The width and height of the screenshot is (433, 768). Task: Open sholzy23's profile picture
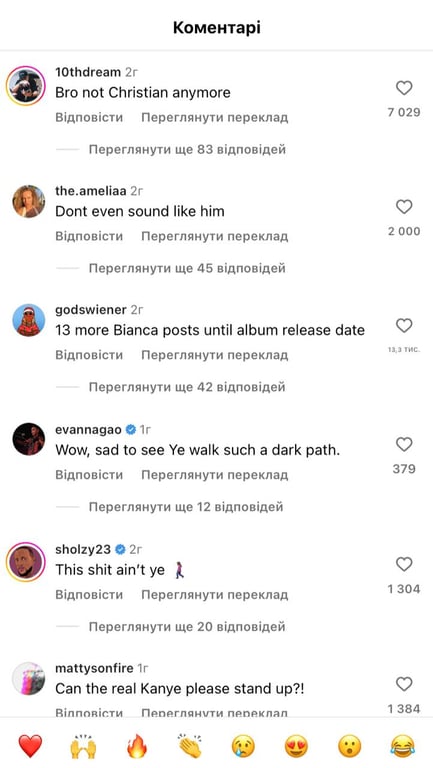point(27,561)
